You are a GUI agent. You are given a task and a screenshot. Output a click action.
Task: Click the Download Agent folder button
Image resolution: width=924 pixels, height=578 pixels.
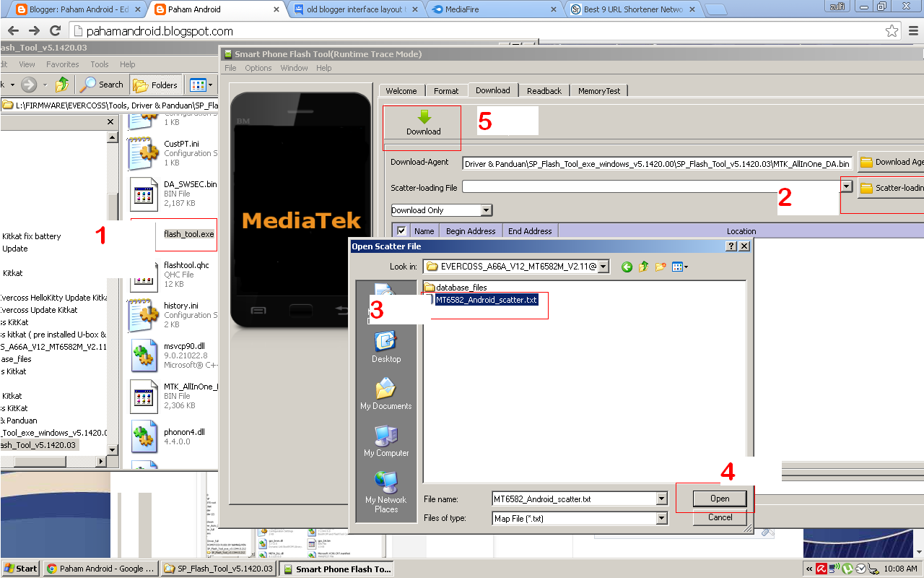tap(891, 162)
